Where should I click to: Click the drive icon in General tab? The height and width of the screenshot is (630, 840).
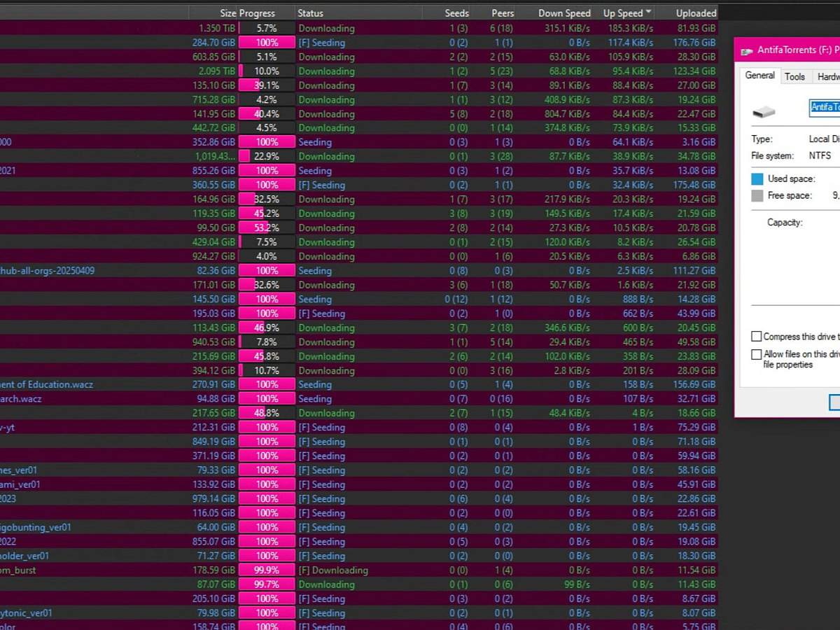pos(764,111)
